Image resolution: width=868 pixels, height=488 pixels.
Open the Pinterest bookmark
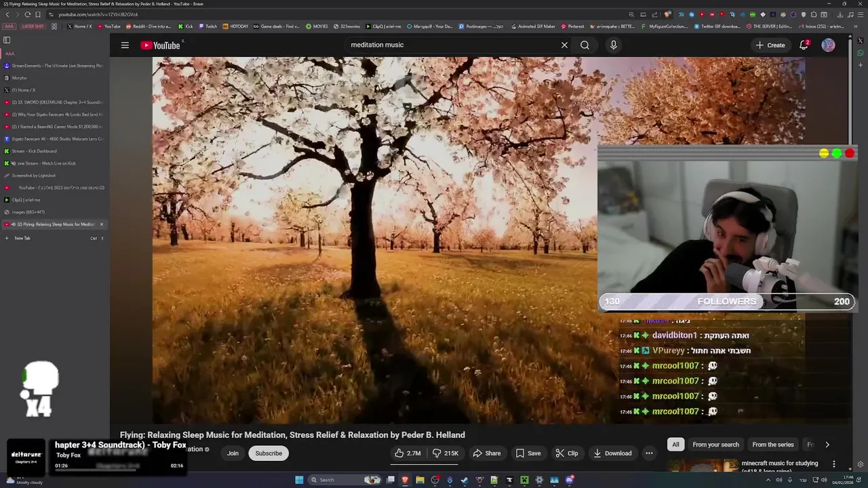(572, 26)
